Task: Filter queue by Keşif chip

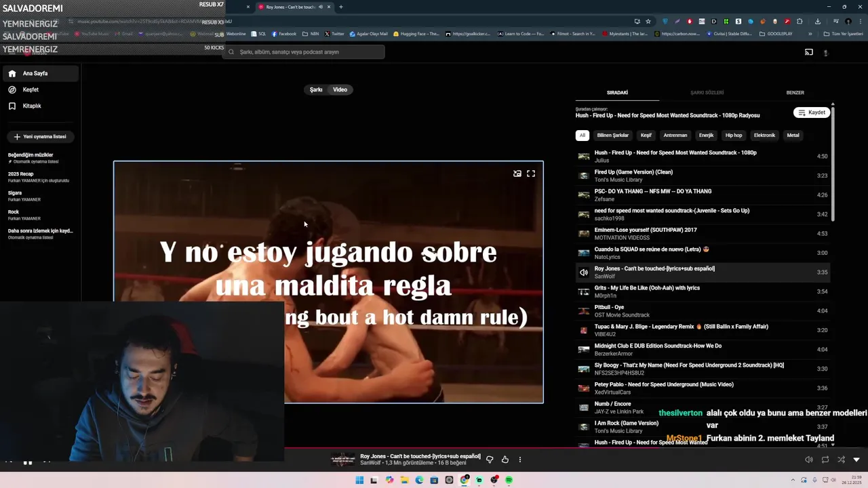Action: click(x=646, y=135)
